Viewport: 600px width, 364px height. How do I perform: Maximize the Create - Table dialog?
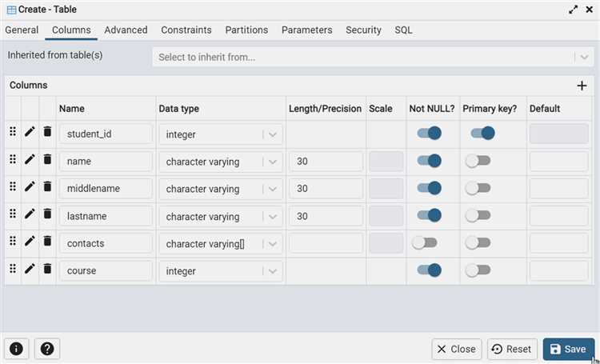tap(573, 10)
